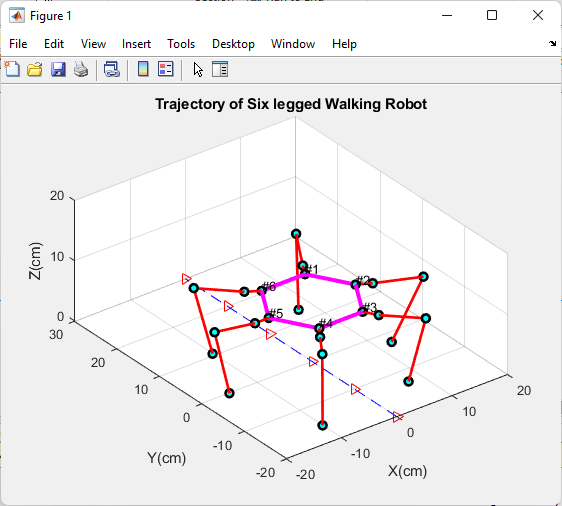Click the Link/Unlink Plot toolbar icon
Image resolution: width=562 pixels, height=506 pixels.
pyautogui.click(x=112, y=69)
